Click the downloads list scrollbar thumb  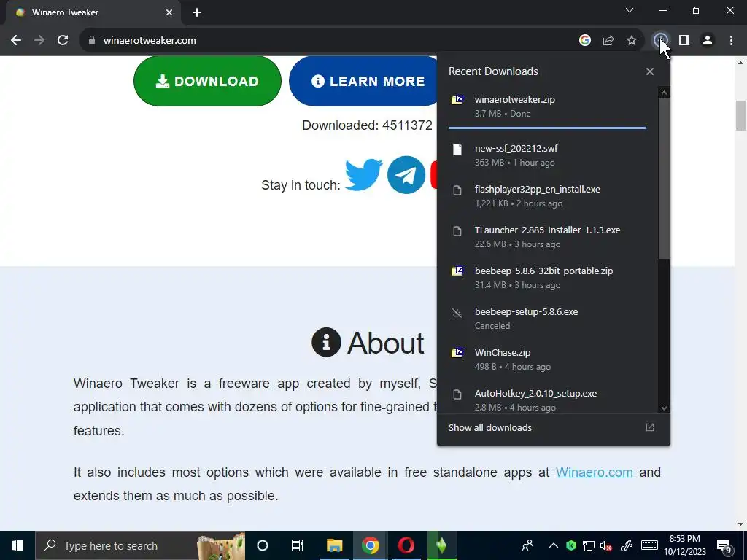664,179
